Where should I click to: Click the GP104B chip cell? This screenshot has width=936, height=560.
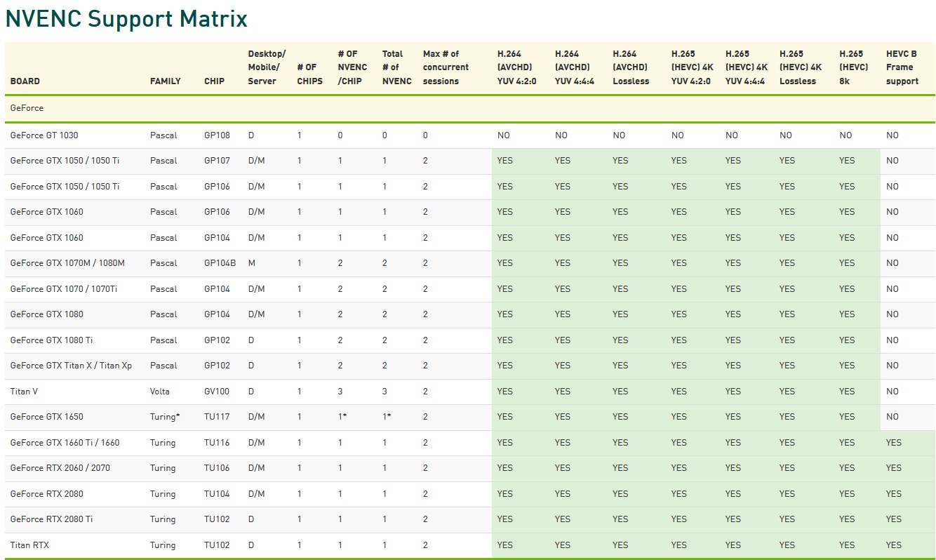point(220,263)
